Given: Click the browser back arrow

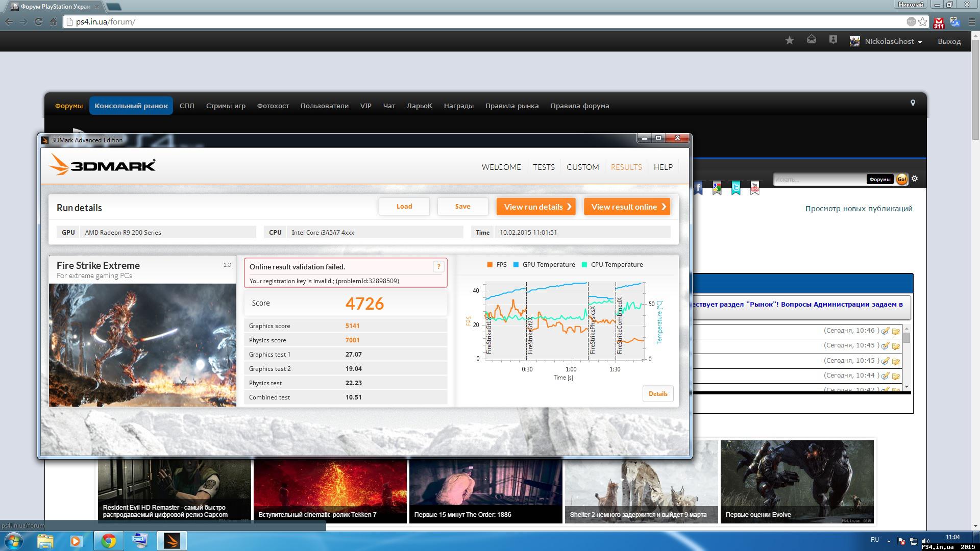Looking at the screenshot, I should click(x=9, y=22).
